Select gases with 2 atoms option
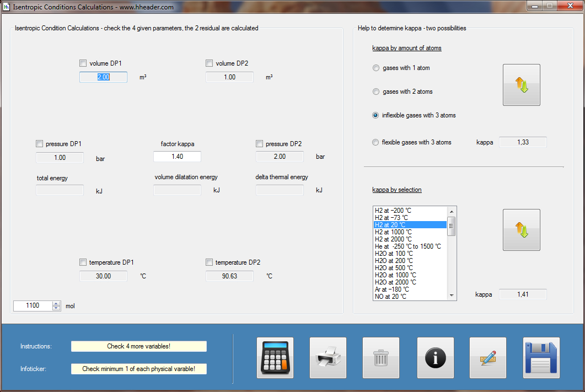This screenshot has width=585, height=392. [x=375, y=92]
